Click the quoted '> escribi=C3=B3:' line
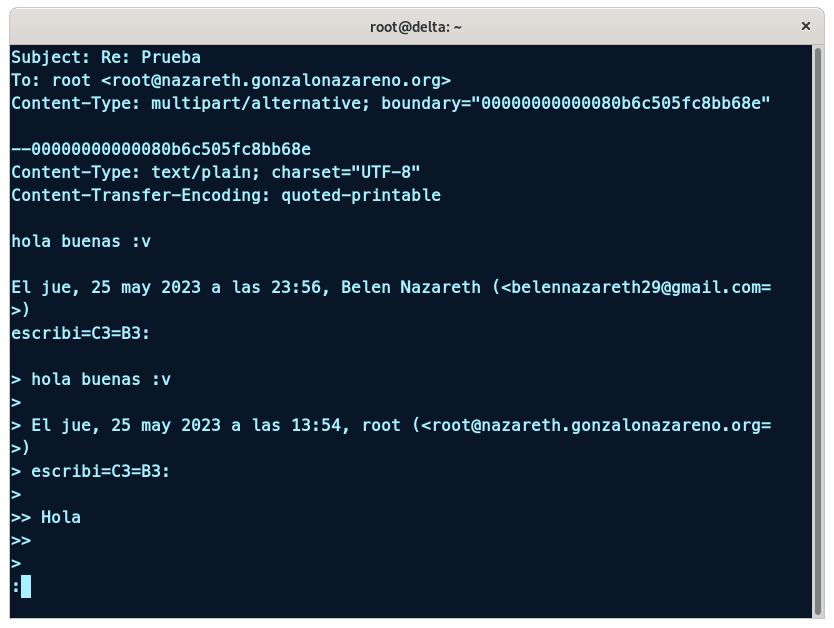Screen dimensions: 834x628 point(91,471)
